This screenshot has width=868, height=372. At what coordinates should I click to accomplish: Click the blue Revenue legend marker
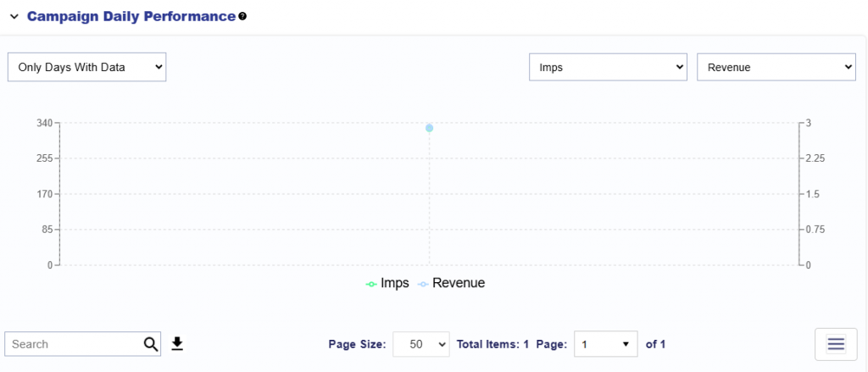pos(423,284)
